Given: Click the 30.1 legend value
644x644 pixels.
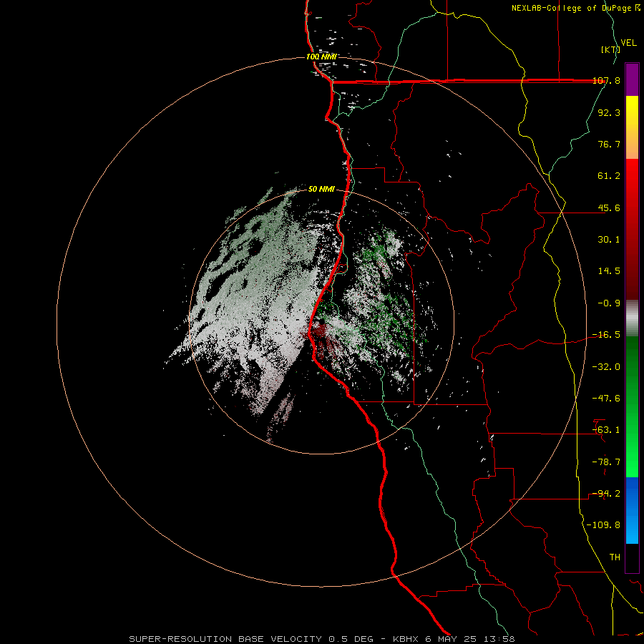Looking at the screenshot, I should 609,240.
